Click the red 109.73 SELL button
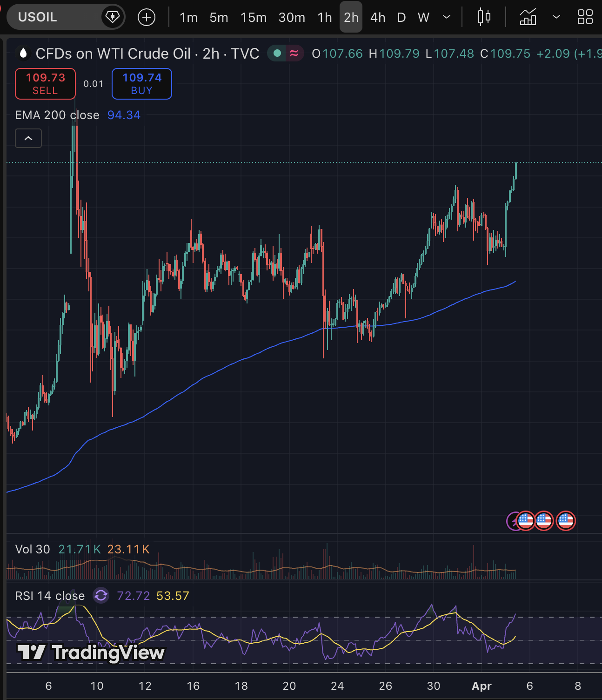The width and height of the screenshot is (602, 700). (x=45, y=84)
